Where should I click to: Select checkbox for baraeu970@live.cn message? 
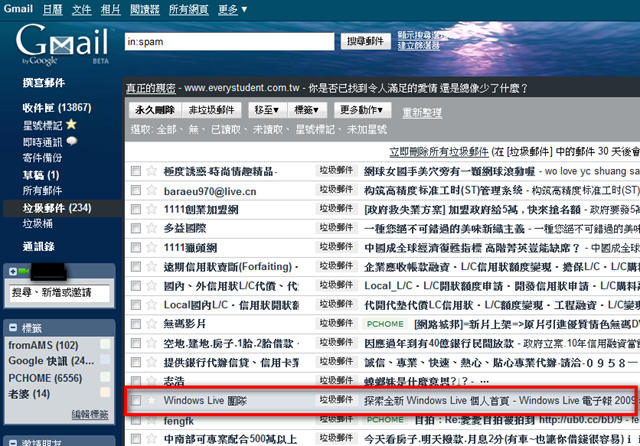coord(136,190)
